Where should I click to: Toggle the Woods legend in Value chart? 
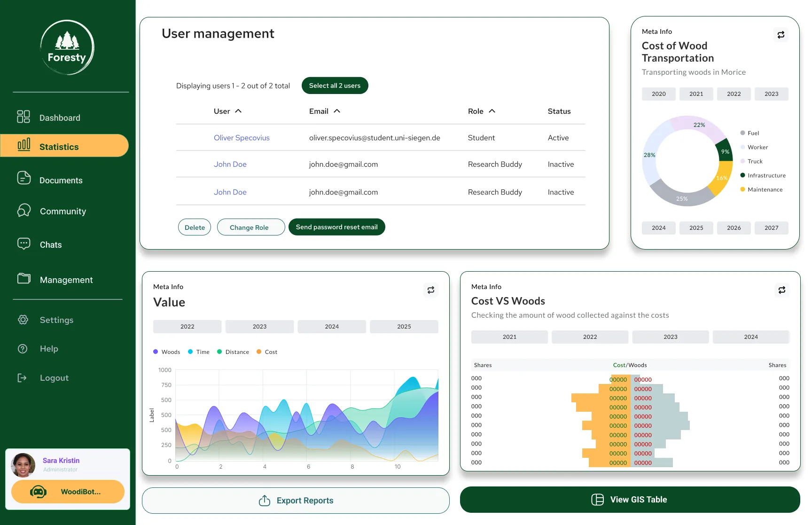(x=167, y=352)
